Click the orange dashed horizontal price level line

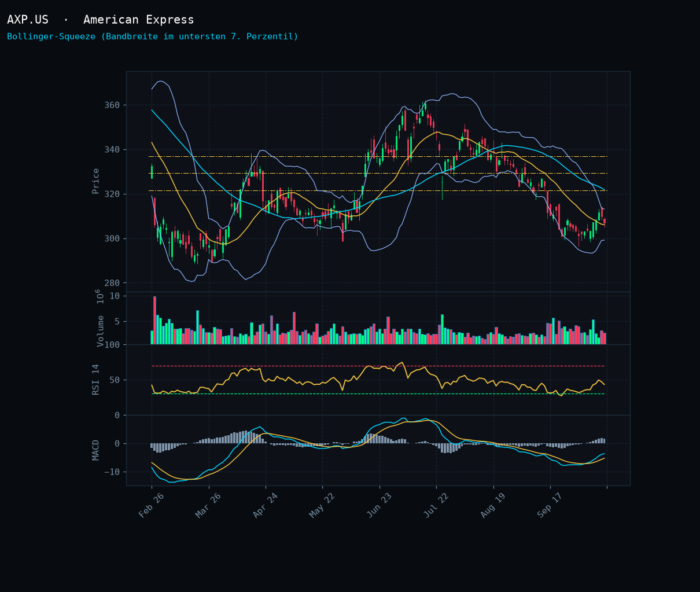tap(378, 156)
